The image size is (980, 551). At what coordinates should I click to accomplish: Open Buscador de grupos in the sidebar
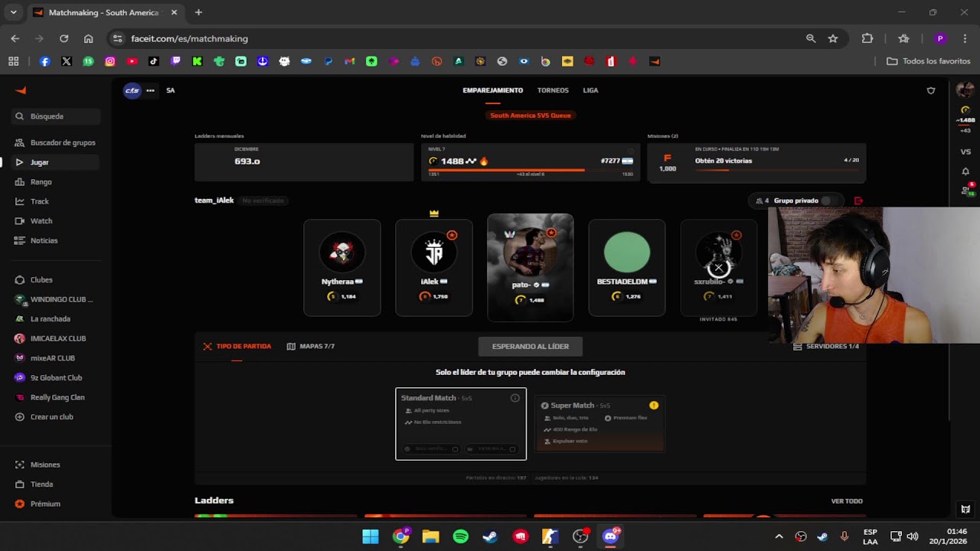tap(57, 142)
